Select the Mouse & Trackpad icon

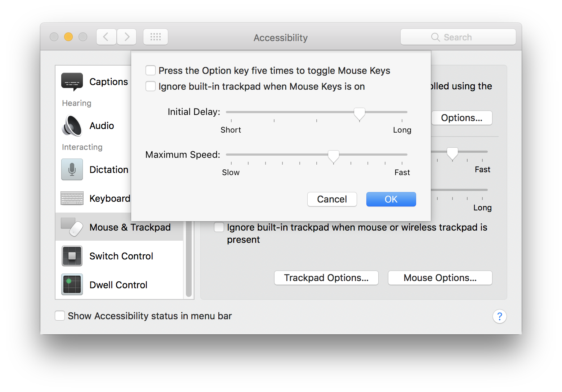coord(72,227)
